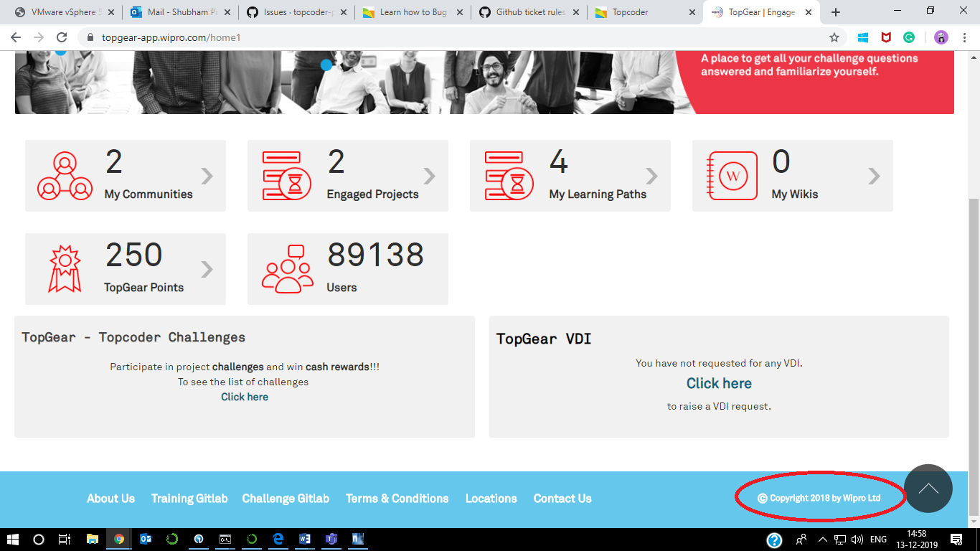Open the About Us footer link
The width and height of the screenshot is (980, 551).
(110, 499)
